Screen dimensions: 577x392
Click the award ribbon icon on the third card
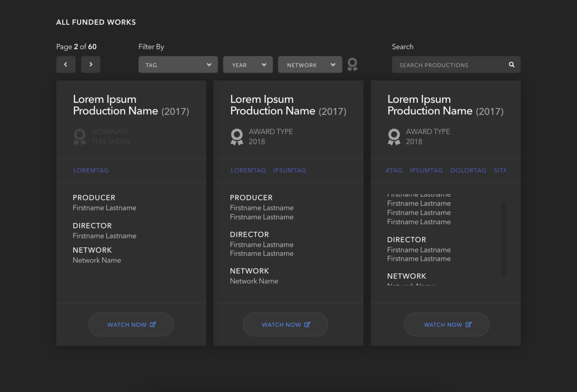coord(394,137)
